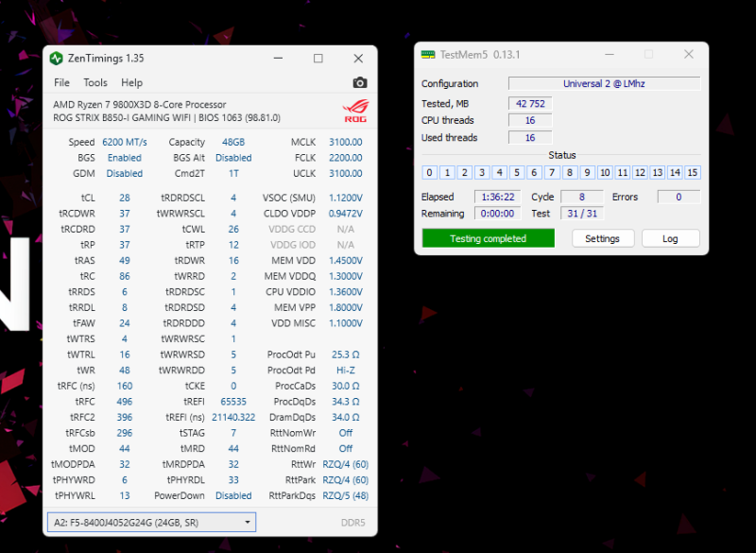
Task: Open the TestMem5 Log
Action: point(670,238)
